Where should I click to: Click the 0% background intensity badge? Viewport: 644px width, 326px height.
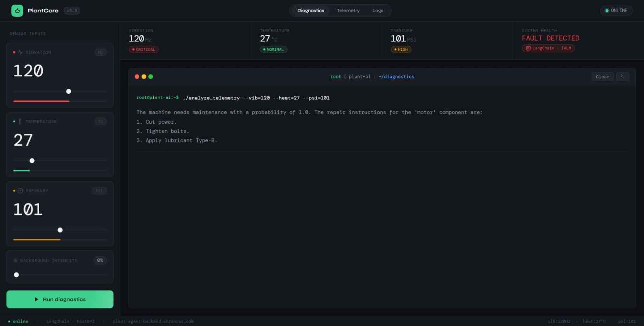[x=100, y=260]
